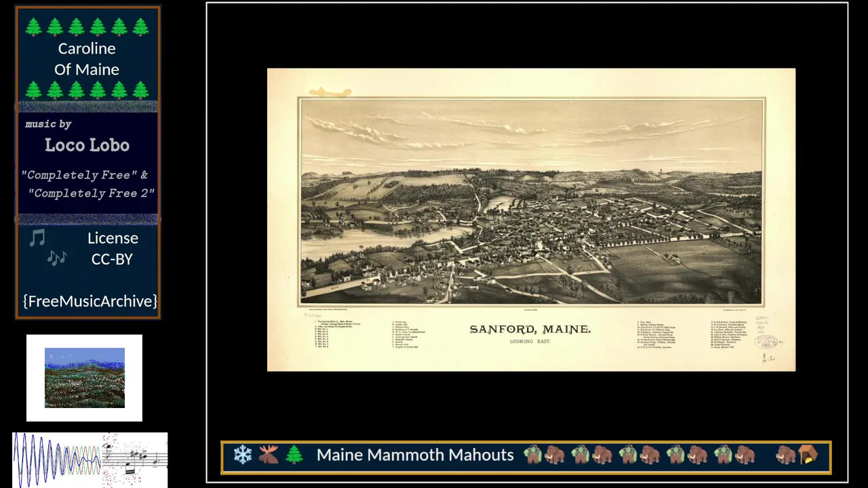The height and width of the screenshot is (488, 868).
Task: Click the snowflake icon in the bottom banner
Action: point(243,455)
